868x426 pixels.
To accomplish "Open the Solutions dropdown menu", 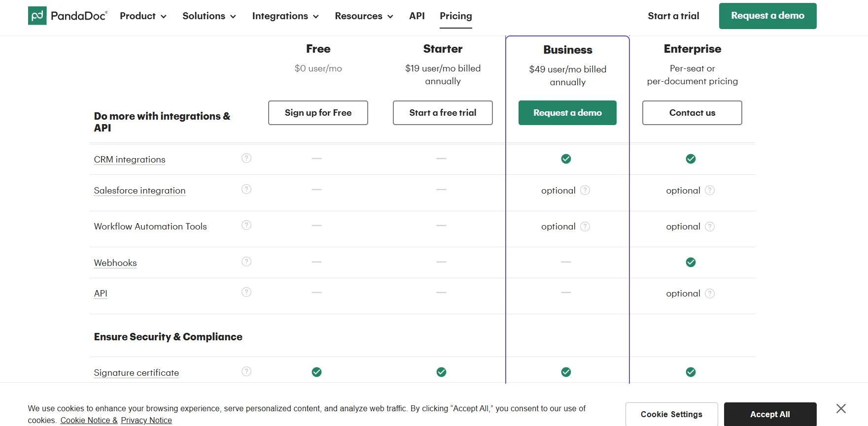I will pos(209,16).
